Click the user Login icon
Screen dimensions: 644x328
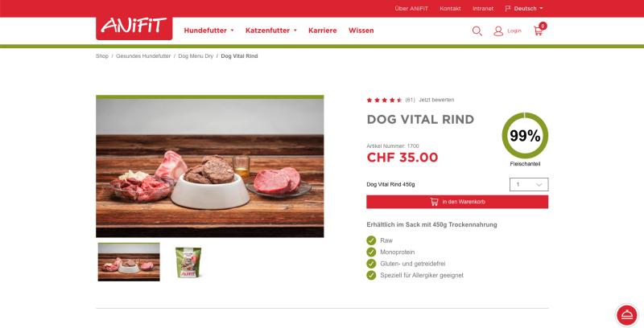(x=498, y=31)
